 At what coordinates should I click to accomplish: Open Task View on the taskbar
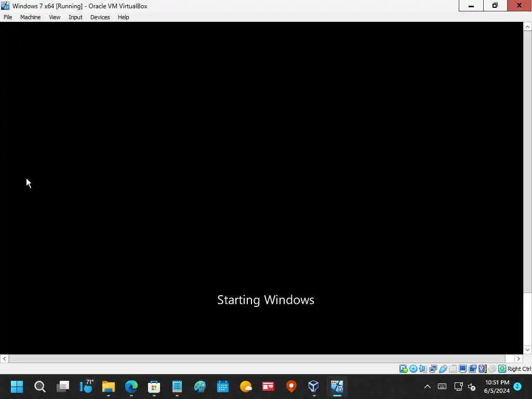click(63, 387)
